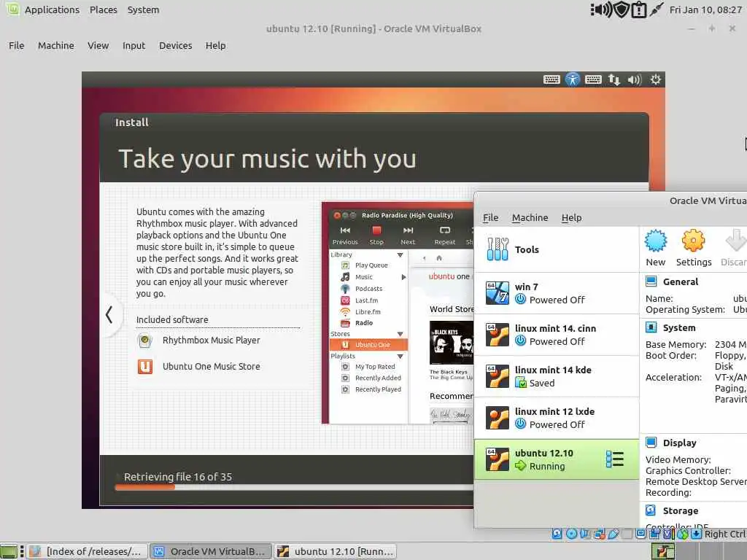Switch workspace using bottom panel switcher
The height and width of the screenshot is (560, 747).
tap(662, 551)
